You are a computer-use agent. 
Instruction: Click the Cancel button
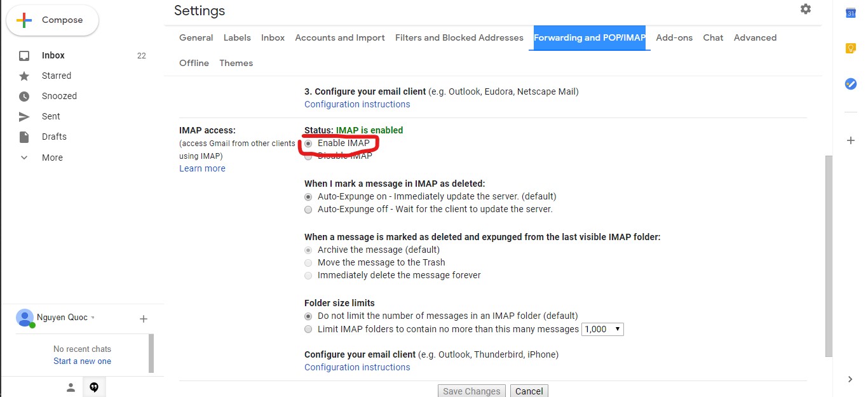click(529, 391)
